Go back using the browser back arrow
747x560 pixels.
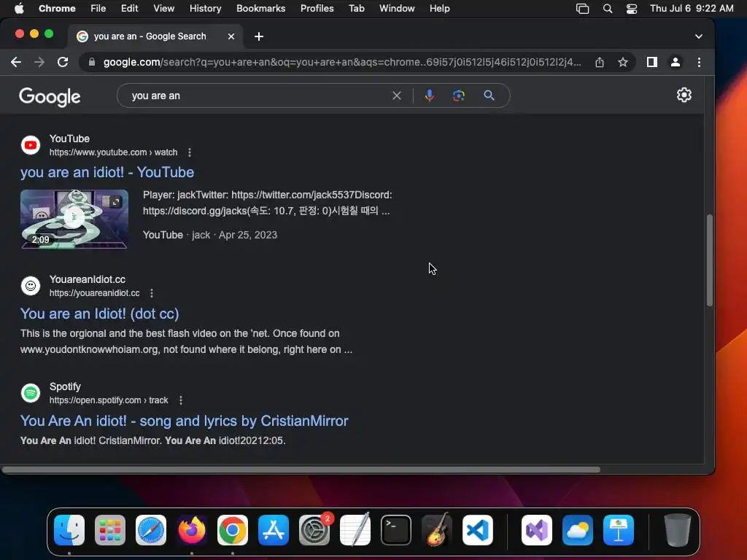[x=16, y=62]
